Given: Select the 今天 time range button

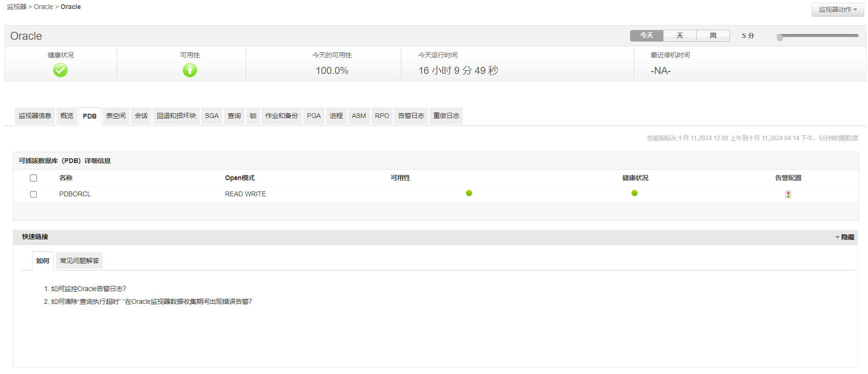Looking at the screenshot, I should tap(646, 36).
